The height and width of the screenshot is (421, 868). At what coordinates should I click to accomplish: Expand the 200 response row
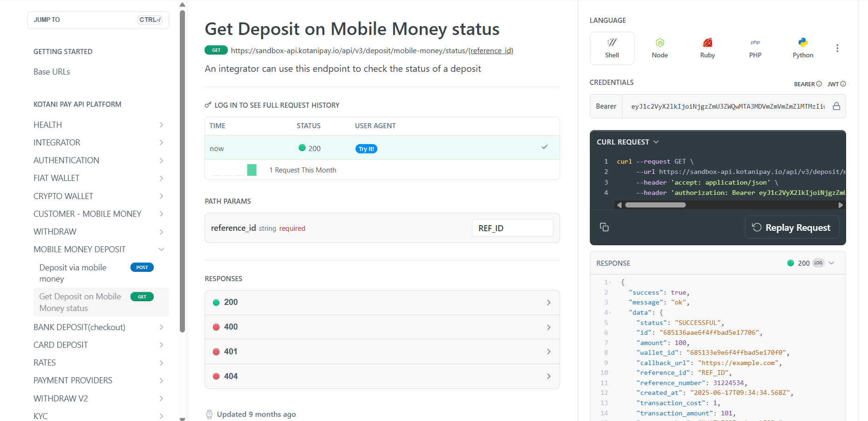(x=382, y=303)
